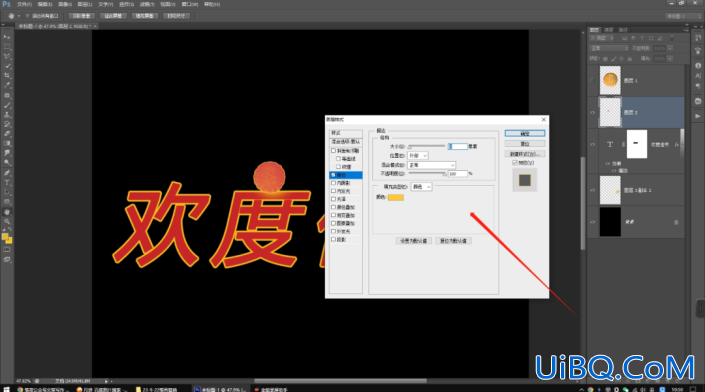The width and height of the screenshot is (705, 392).
Task: Select the Layer 2 thumbnail
Action: [610, 112]
